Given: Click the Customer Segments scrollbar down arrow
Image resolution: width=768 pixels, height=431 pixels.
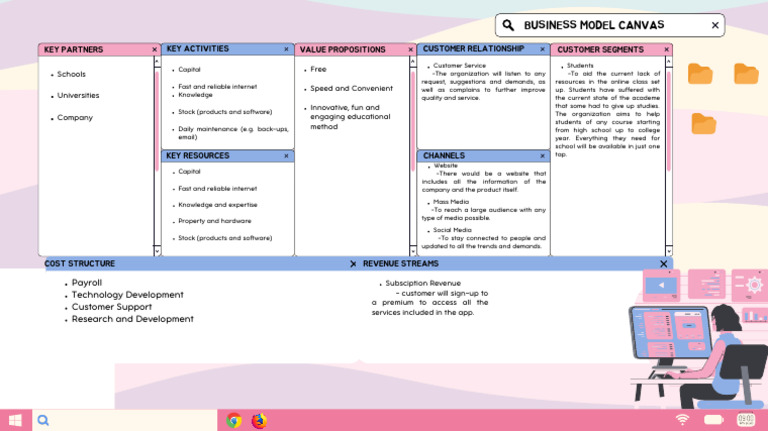Looking at the screenshot, I should (669, 251).
